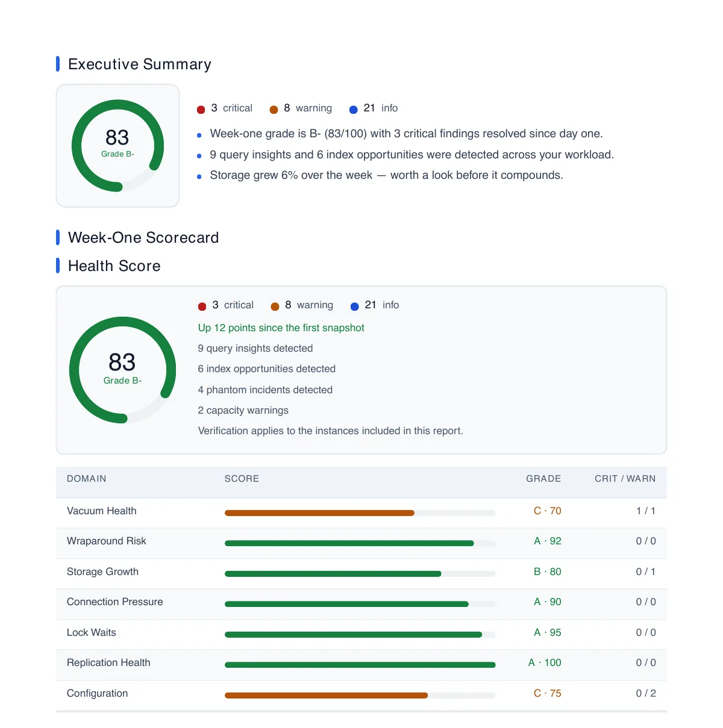Click the blue info dot in Executive Summary
The height and width of the screenshot is (728, 723).
(354, 109)
